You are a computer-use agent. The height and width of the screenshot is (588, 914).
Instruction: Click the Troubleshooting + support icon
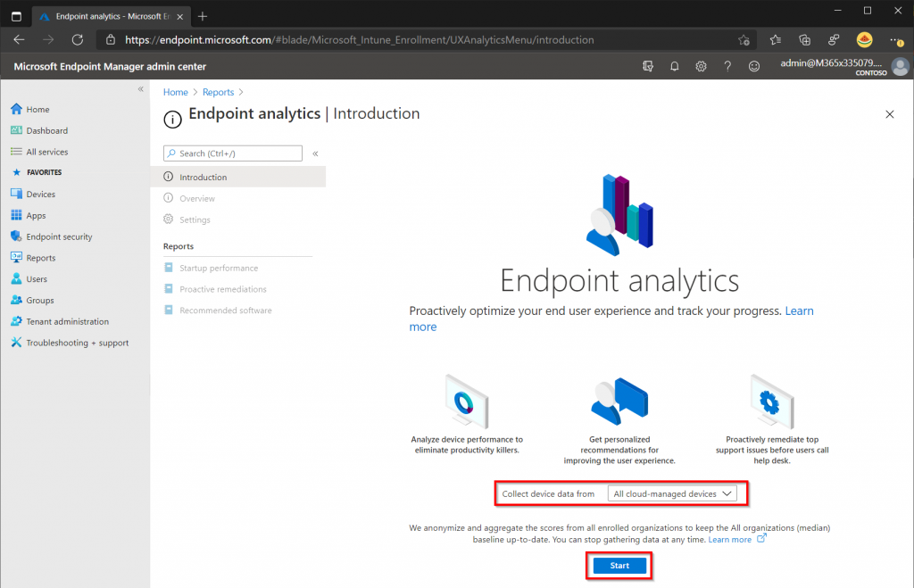coord(16,343)
